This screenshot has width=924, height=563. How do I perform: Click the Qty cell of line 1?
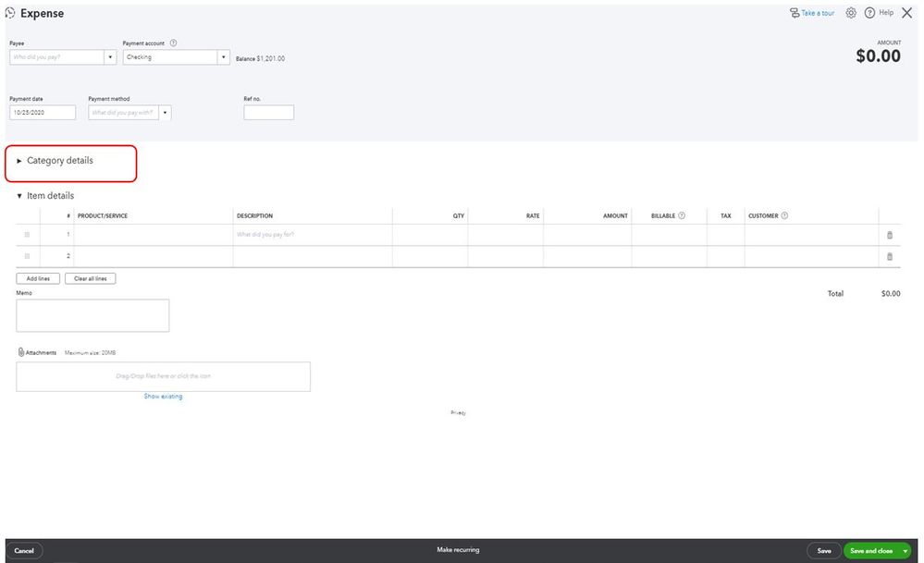(x=430, y=235)
